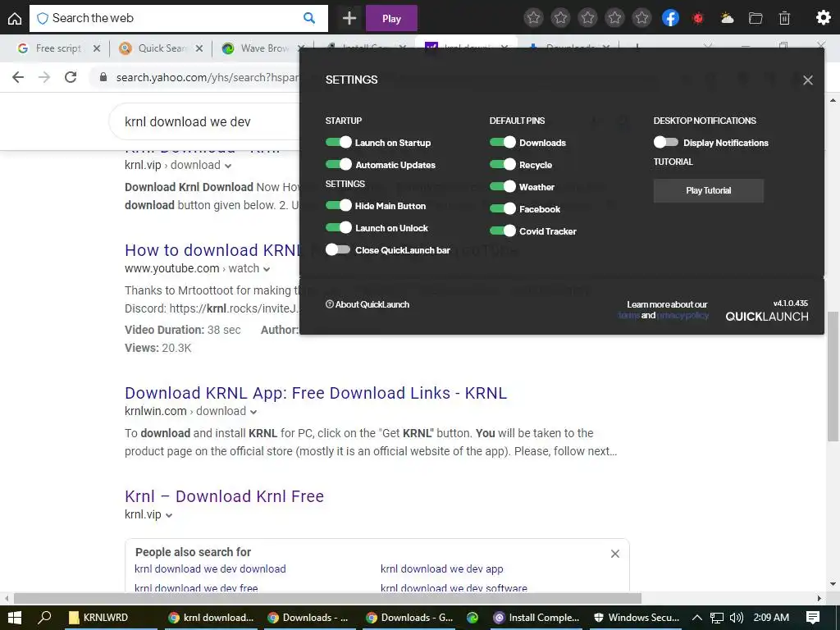The image size is (840, 630).
Task: Toggle Downloads default pin switch
Action: tap(503, 142)
